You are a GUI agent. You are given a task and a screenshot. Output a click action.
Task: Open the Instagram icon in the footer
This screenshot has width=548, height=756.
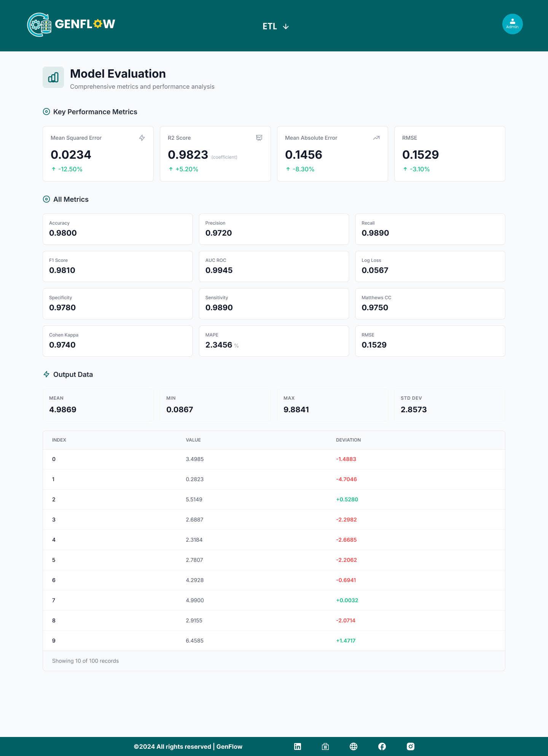click(x=411, y=746)
